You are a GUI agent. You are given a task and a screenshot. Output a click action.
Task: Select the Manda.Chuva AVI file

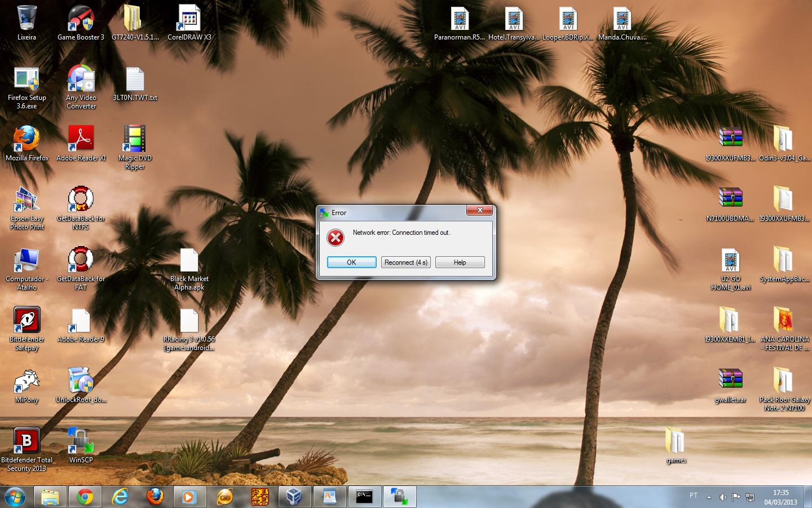622,23
